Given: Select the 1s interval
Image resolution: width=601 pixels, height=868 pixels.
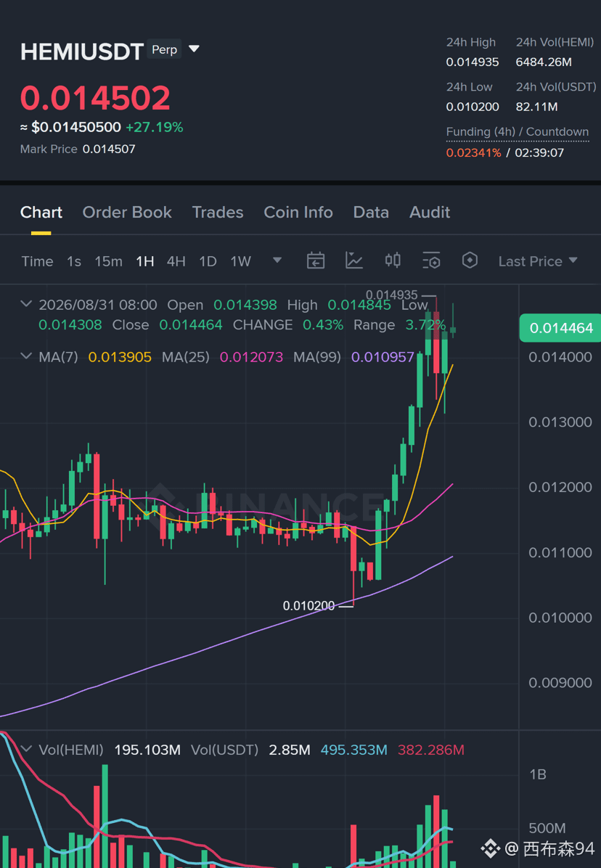Looking at the screenshot, I should coord(73,261).
